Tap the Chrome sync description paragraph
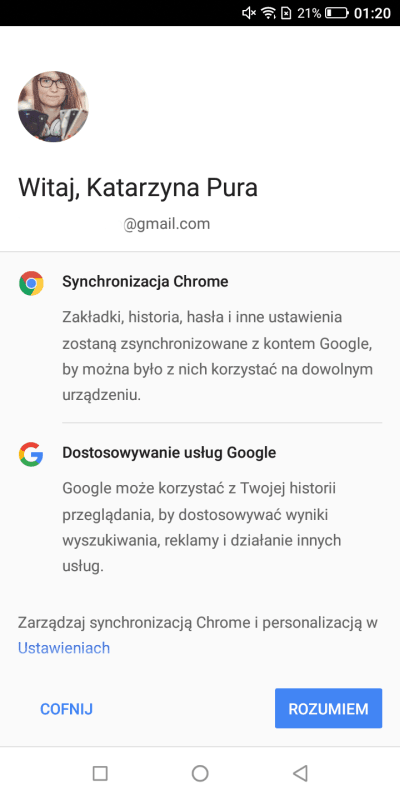 (218, 356)
